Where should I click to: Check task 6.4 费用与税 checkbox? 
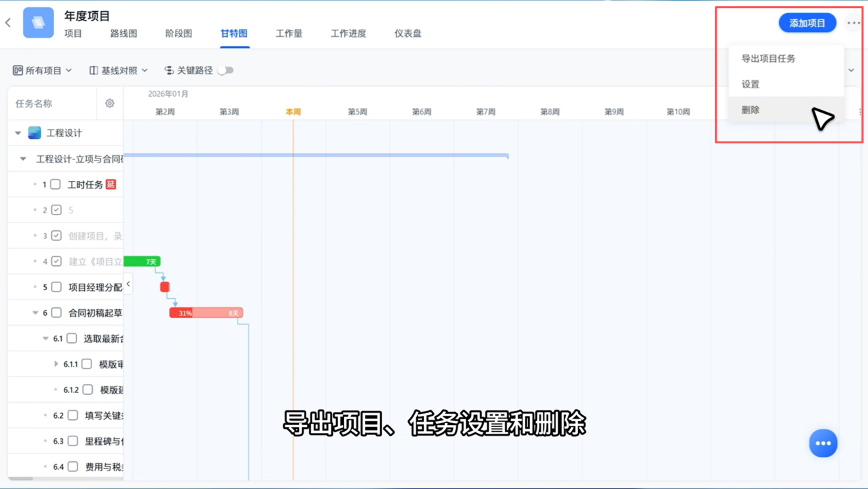point(73,467)
